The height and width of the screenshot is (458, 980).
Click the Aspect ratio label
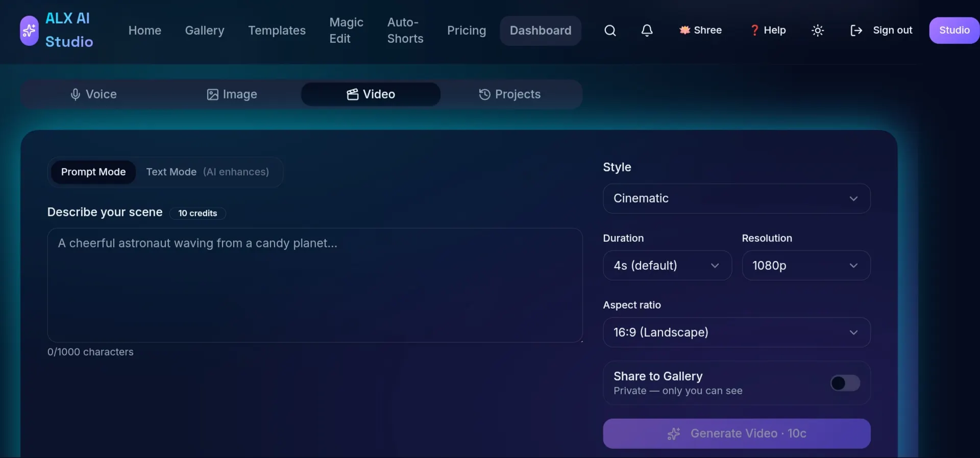tap(632, 305)
